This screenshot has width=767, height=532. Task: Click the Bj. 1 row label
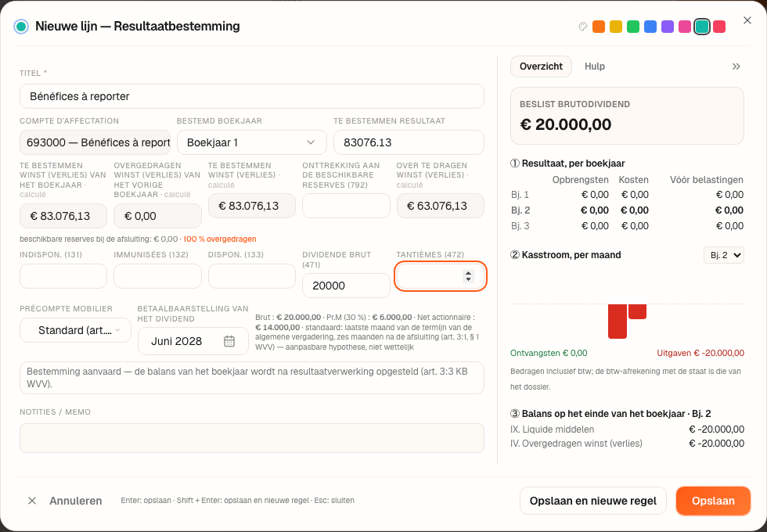520,195
